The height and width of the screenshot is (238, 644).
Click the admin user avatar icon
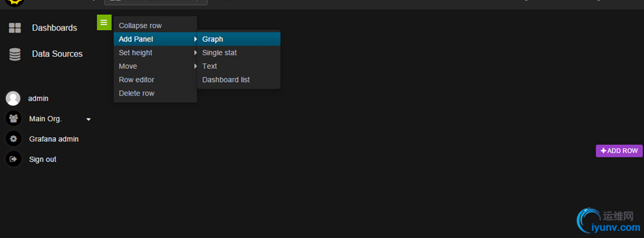[x=13, y=98]
